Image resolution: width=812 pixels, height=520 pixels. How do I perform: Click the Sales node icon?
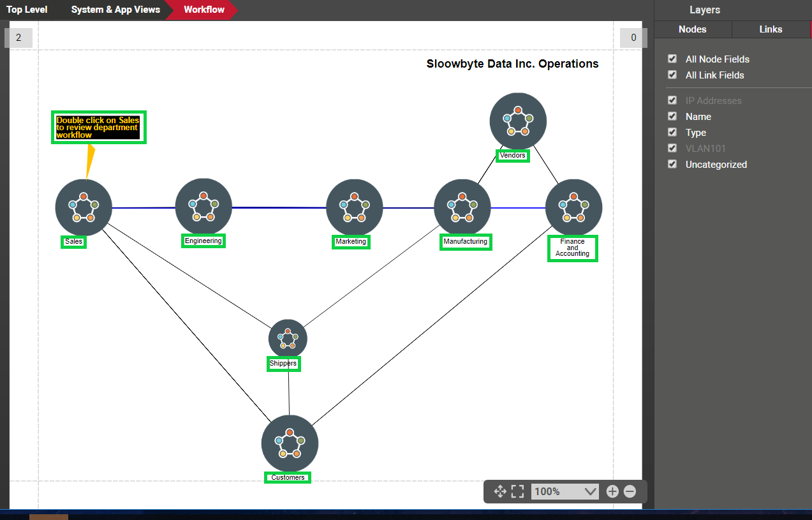point(84,207)
